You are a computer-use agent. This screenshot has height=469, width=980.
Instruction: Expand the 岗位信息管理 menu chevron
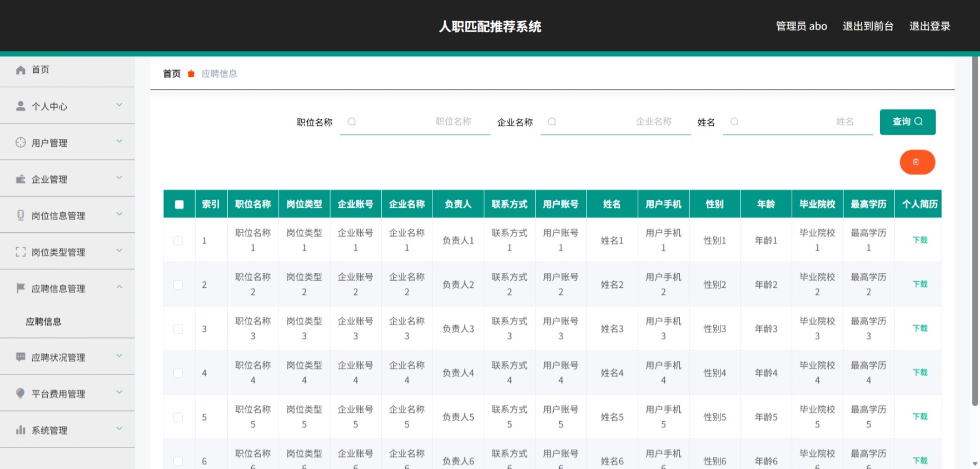click(119, 214)
